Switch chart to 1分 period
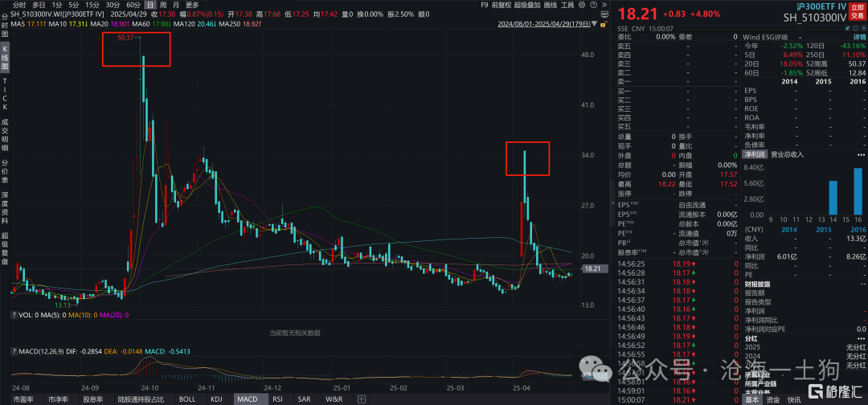 point(56,5)
